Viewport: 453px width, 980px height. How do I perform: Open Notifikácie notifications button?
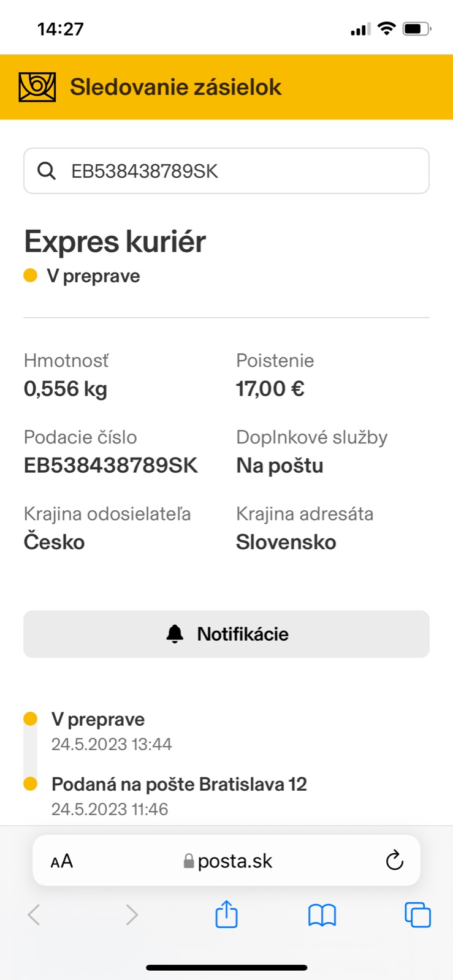click(226, 634)
